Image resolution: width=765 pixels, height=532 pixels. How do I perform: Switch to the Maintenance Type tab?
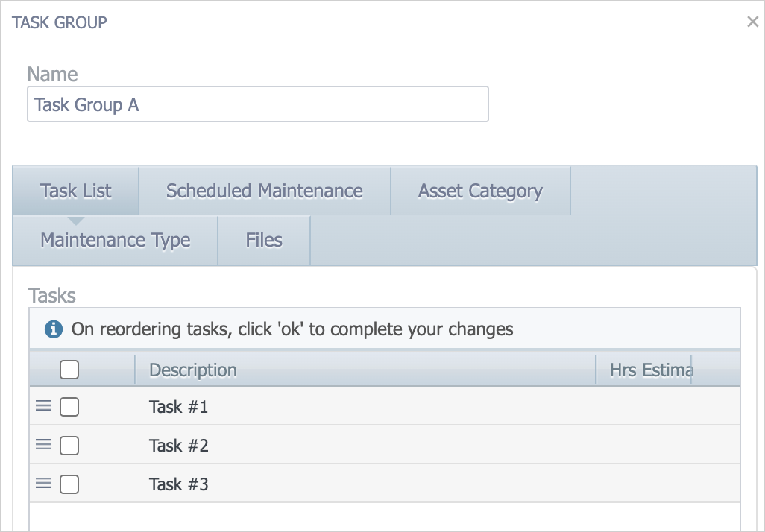[x=116, y=241]
